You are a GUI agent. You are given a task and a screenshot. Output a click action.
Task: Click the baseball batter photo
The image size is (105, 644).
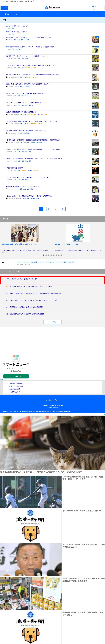click(x=31, y=492)
